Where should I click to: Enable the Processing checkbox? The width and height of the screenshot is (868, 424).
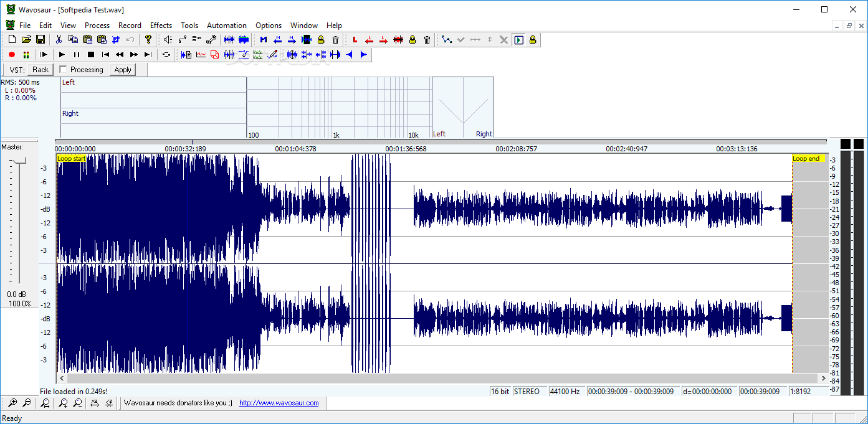(63, 70)
